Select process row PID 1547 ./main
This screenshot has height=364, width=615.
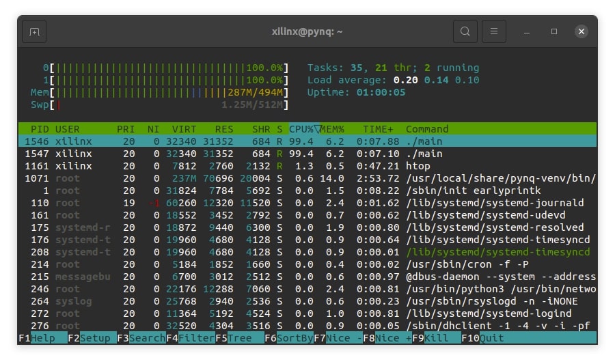click(x=307, y=154)
